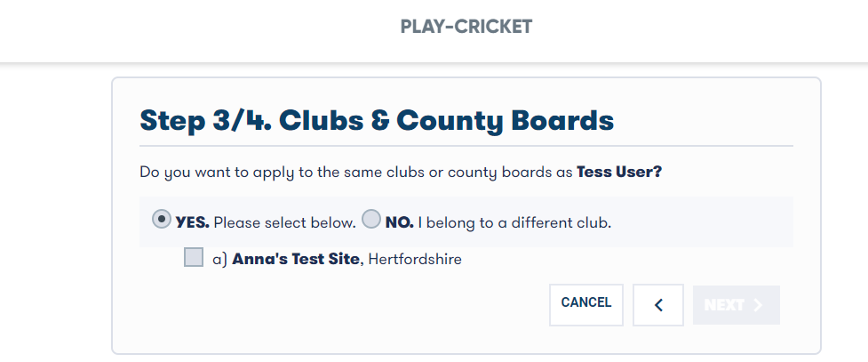Select the YES radio button

(163, 220)
